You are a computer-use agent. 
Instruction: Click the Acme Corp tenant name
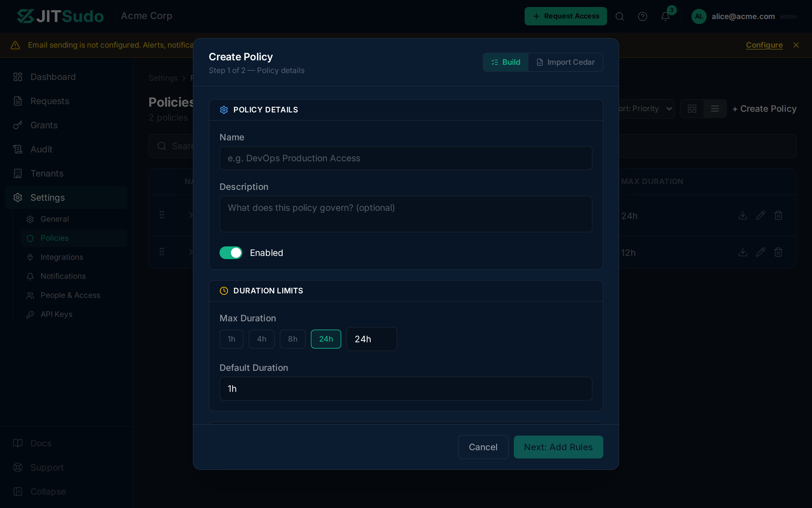point(147,16)
